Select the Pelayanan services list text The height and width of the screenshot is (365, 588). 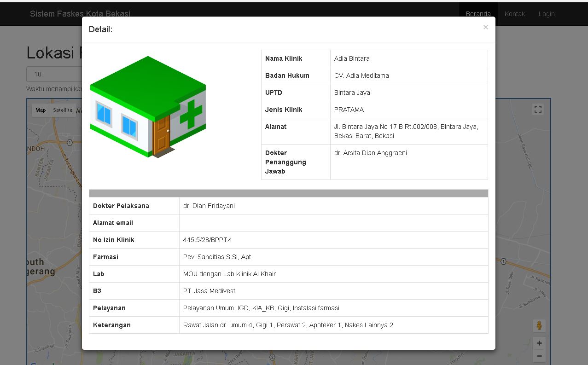[x=261, y=308]
